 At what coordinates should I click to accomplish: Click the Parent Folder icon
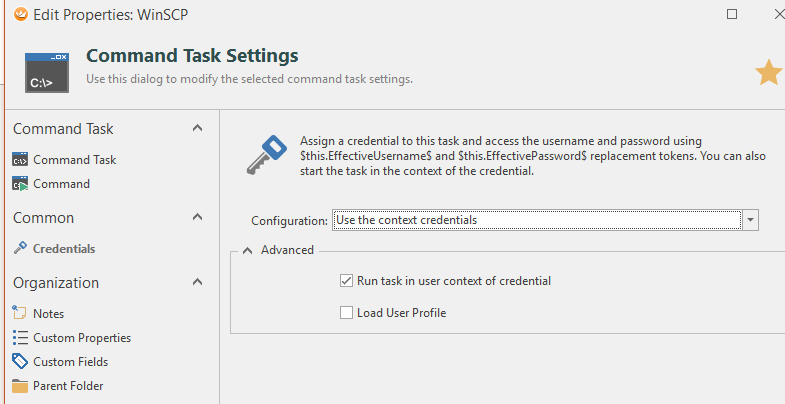click(x=20, y=386)
